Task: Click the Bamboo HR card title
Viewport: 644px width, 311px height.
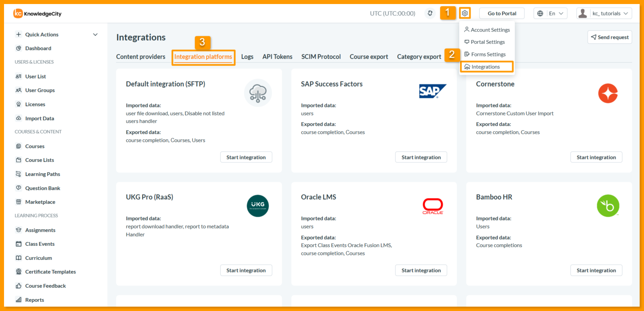Action: tap(494, 197)
